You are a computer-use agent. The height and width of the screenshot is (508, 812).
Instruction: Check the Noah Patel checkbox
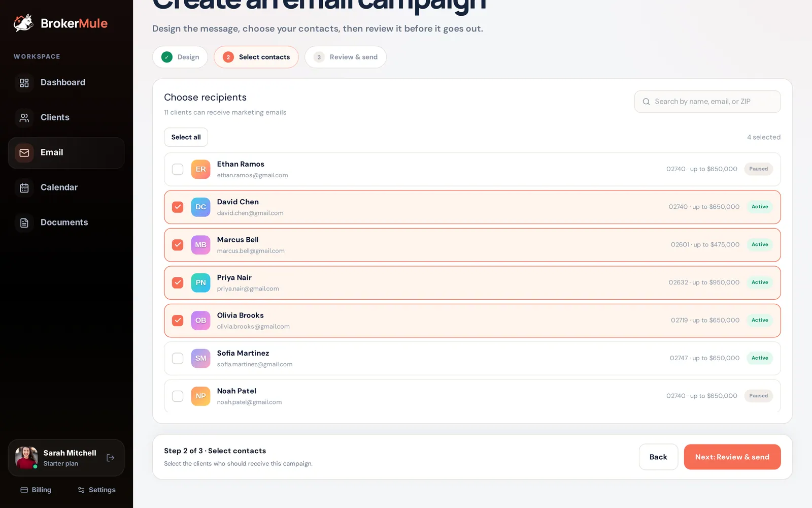[x=178, y=396]
